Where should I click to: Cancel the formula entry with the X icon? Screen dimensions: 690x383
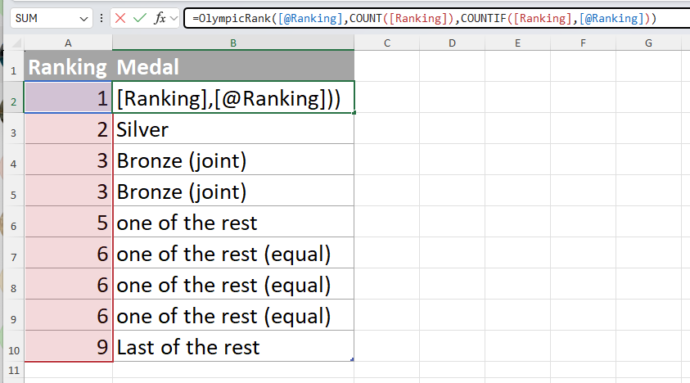coord(120,18)
